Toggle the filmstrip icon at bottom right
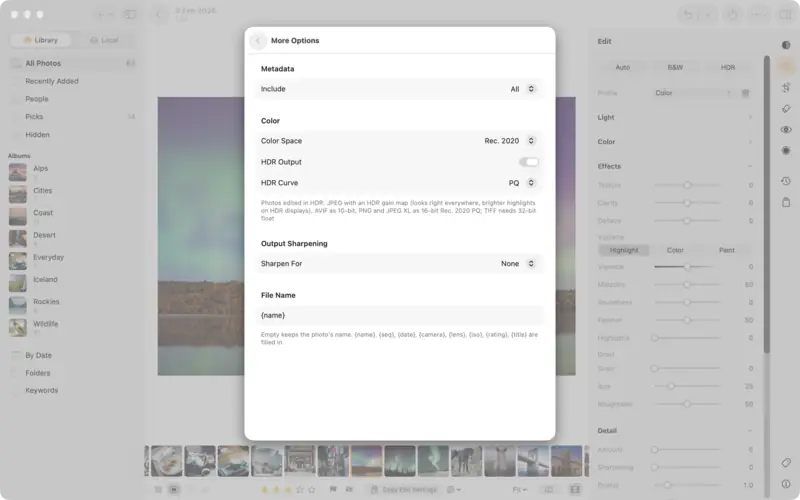The width and height of the screenshot is (800, 500). click(x=575, y=490)
